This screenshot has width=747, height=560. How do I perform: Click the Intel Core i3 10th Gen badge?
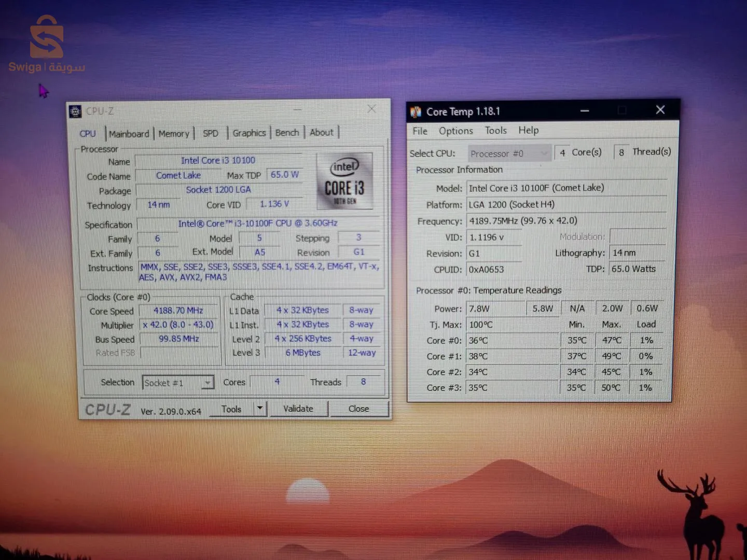[x=344, y=181]
